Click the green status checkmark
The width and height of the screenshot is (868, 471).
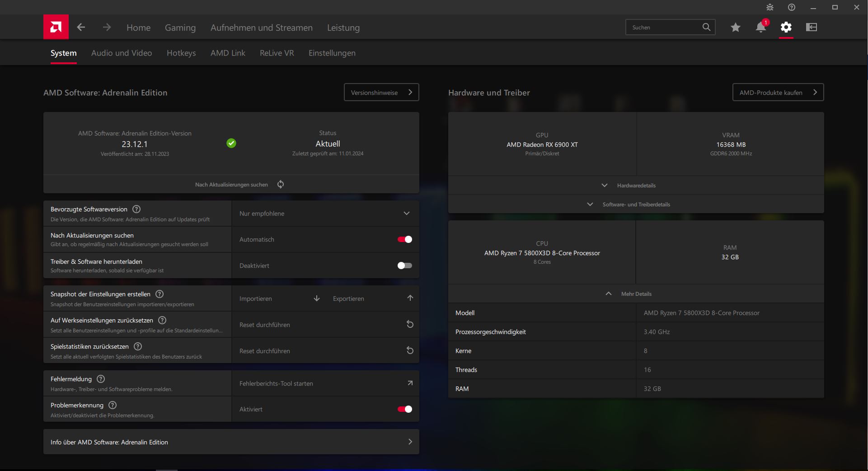[231, 143]
